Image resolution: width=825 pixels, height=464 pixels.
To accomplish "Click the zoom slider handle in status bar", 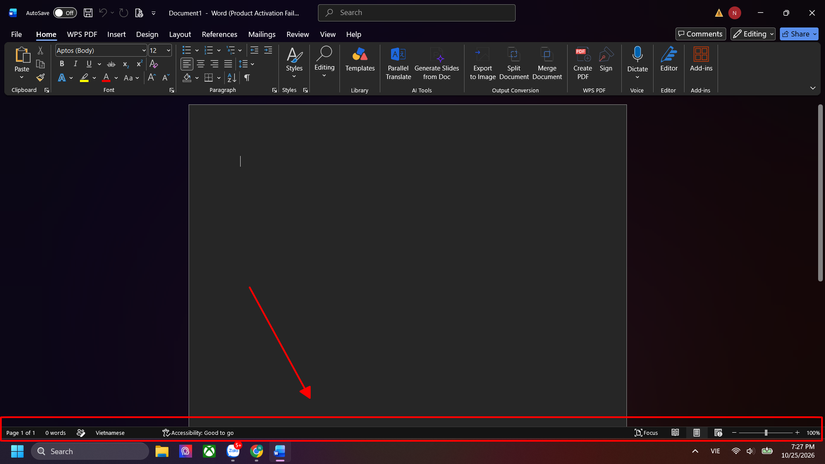I will (766, 432).
